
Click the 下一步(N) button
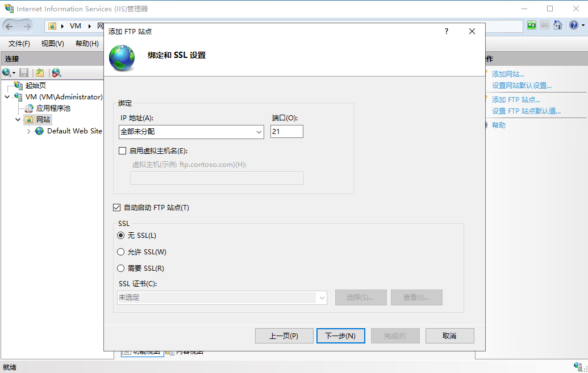[x=340, y=336]
